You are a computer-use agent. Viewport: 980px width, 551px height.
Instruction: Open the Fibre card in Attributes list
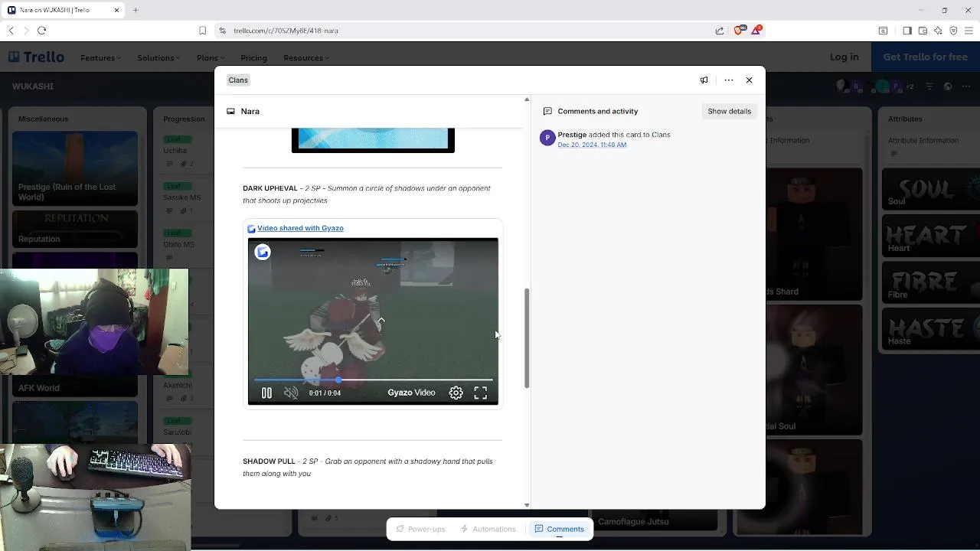pyautogui.click(x=930, y=282)
